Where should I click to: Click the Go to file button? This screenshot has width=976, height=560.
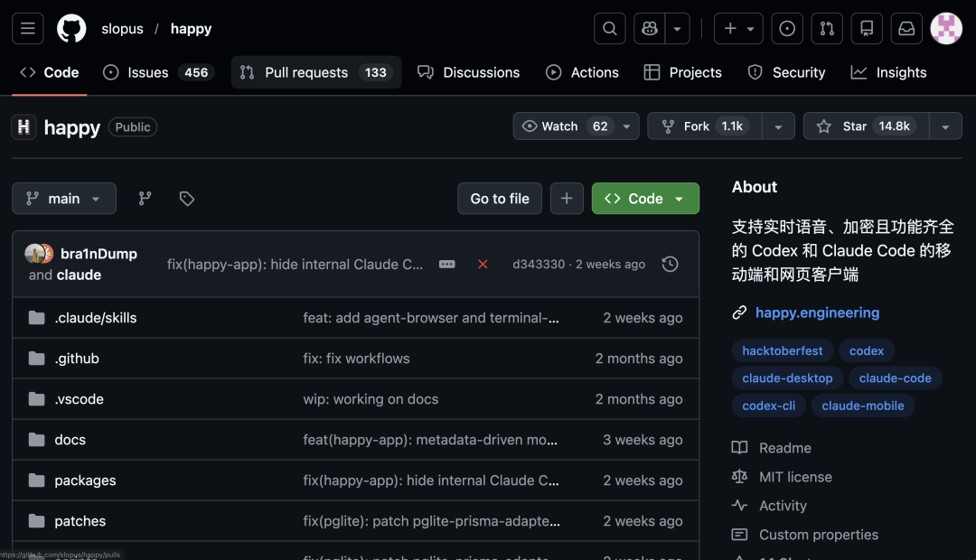click(x=500, y=199)
